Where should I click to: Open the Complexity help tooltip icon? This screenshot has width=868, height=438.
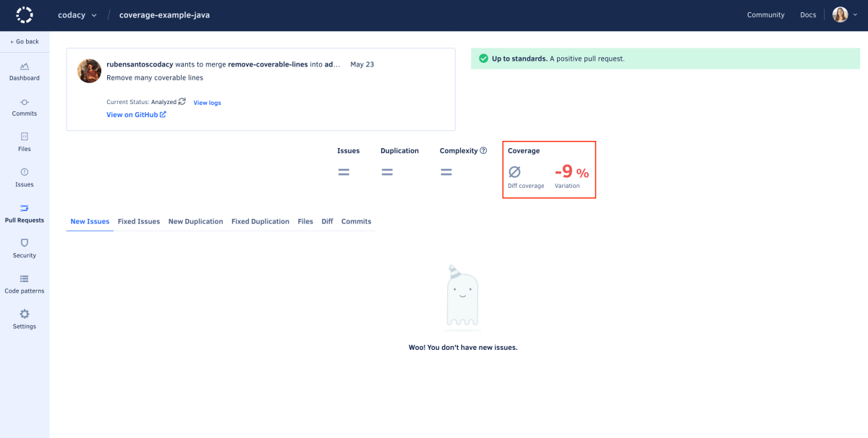pos(482,150)
